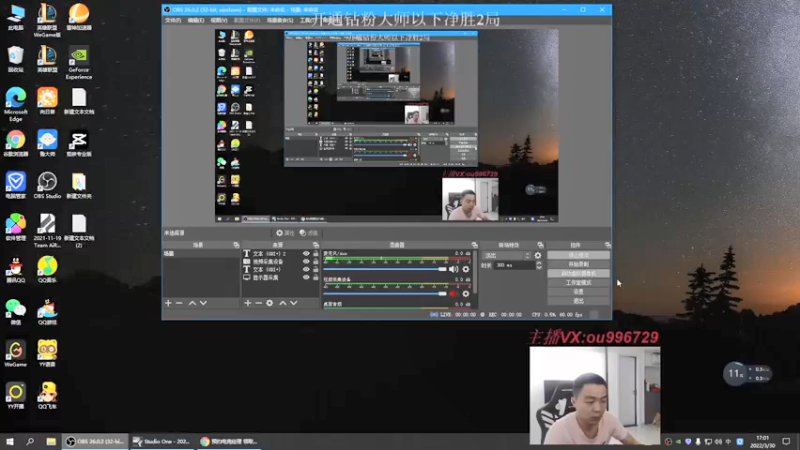Toggle visibility of first text (GDI+) 2 source
Image resolution: width=800 pixels, height=450 pixels.
306,254
